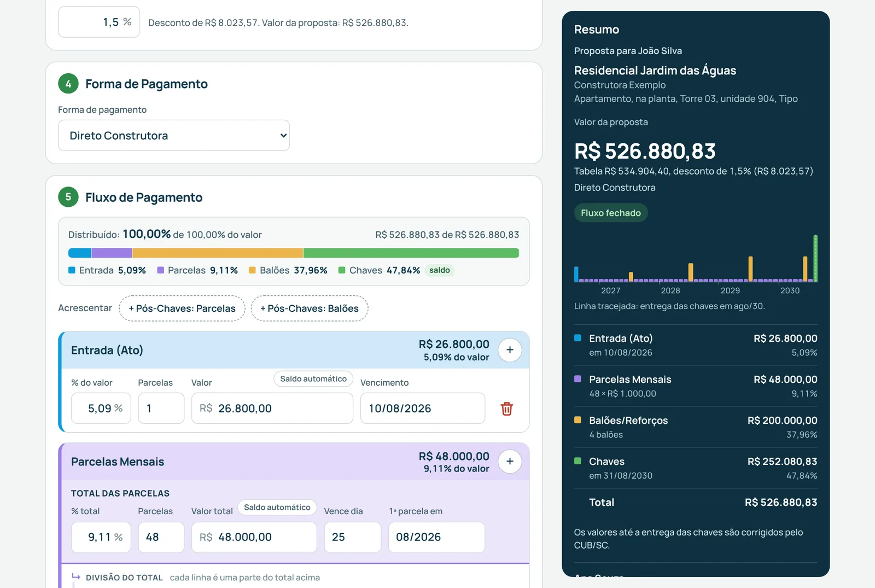Click the Parcelas Mensais section header title
Screen dimensions: 875x588
[118, 462]
